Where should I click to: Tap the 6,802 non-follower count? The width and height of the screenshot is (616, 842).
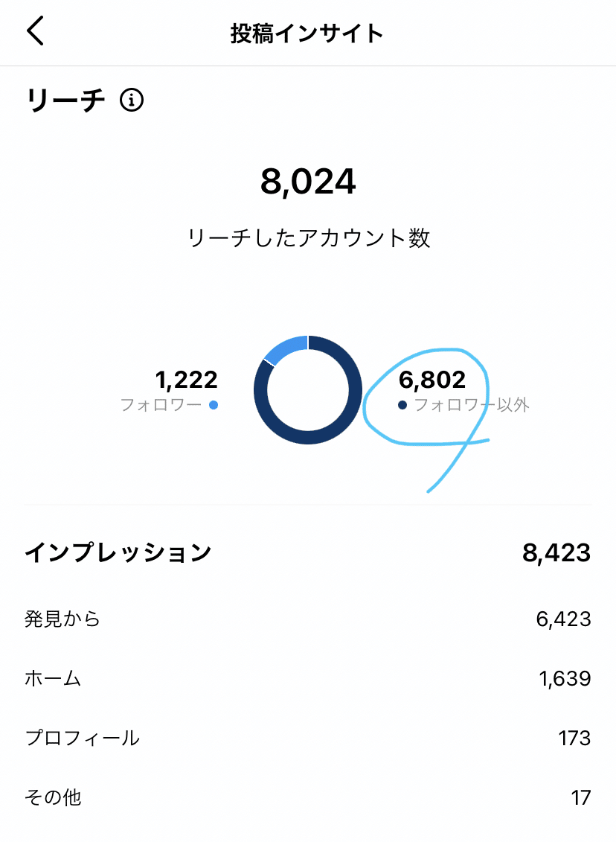[432, 380]
